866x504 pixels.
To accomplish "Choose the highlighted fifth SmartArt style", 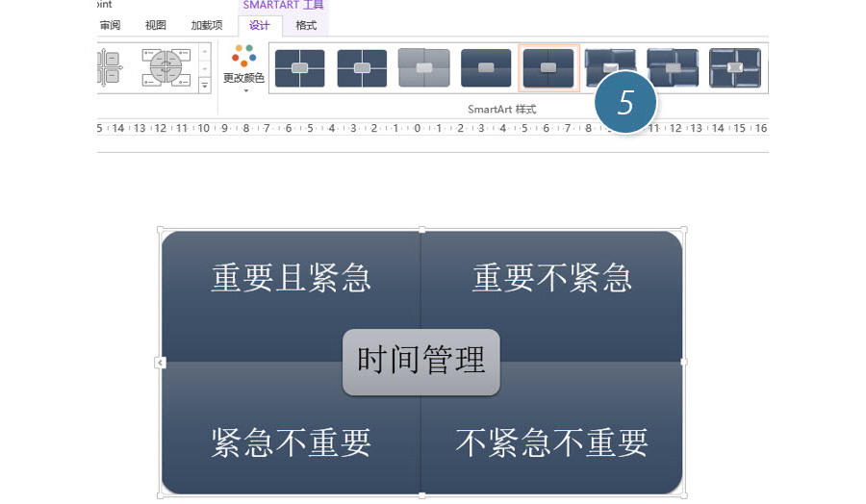I will tap(548, 68).
